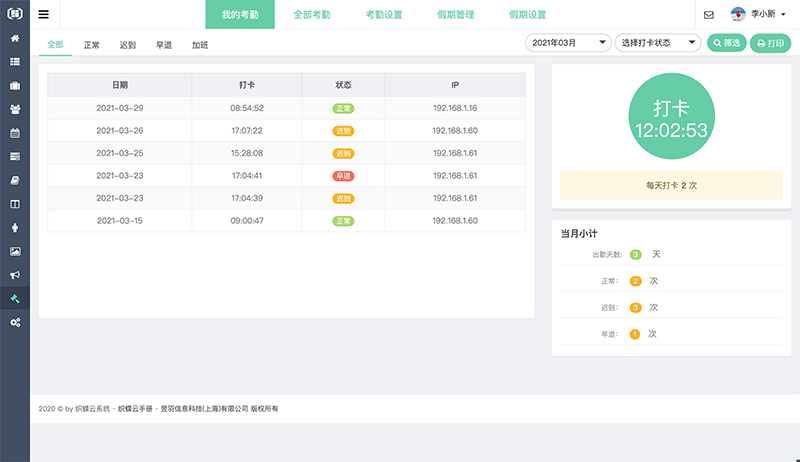Click the 每天打卡 2 次 notice banner
800x462 pixels.
(x=671, y=185)
